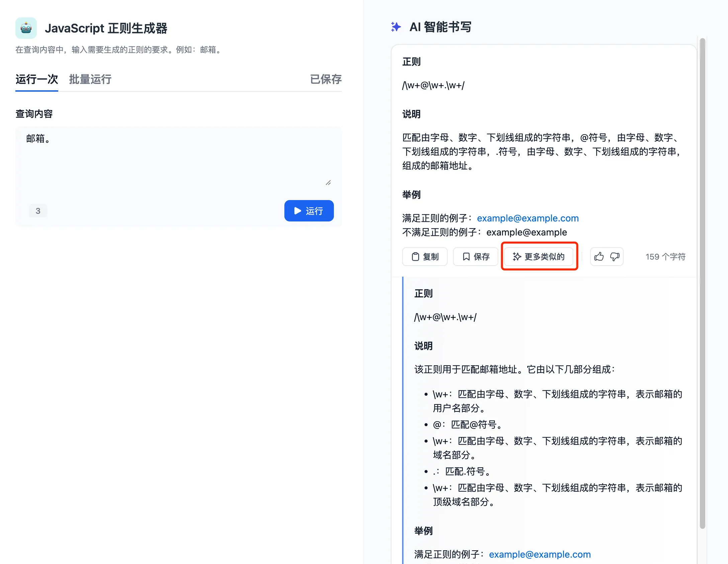728x564 pixels.
Task: Click the AI sparkle icon
Action: (396, 27)
